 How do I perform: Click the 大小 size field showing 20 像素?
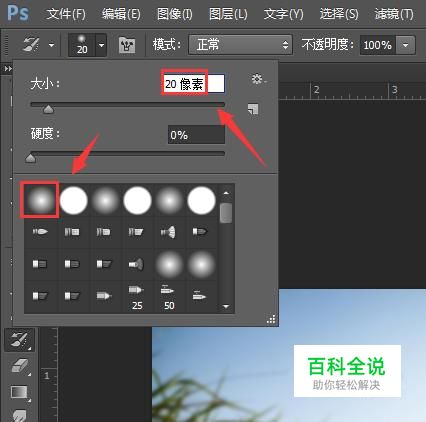[x=194, y=83]
